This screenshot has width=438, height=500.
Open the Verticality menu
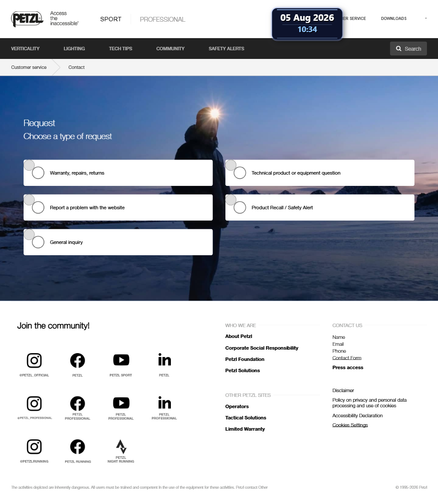point(25,49)
